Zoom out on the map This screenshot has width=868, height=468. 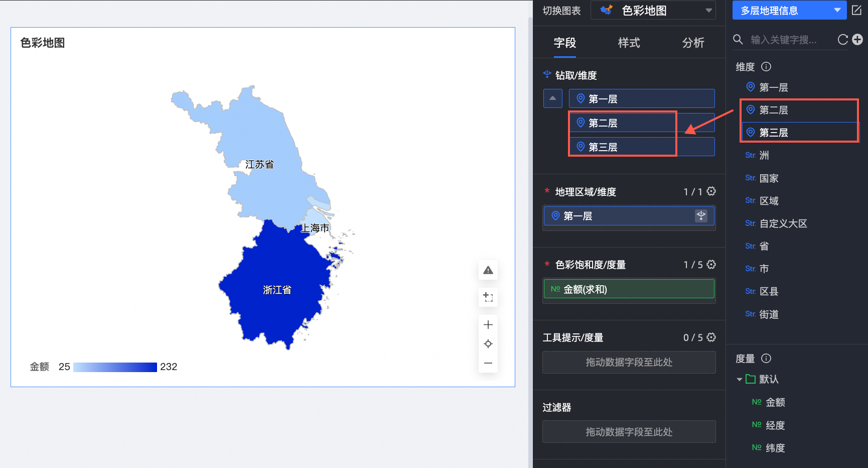pos(488,363)
